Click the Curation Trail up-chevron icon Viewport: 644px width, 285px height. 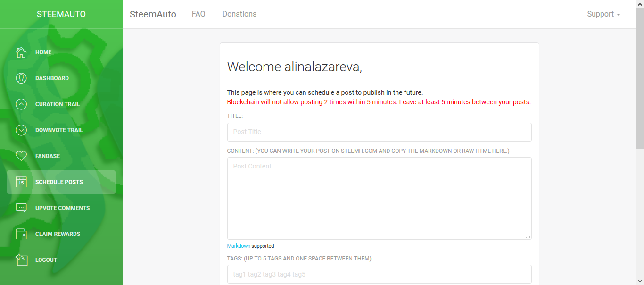pyautogui.click(x=21, y=104)
